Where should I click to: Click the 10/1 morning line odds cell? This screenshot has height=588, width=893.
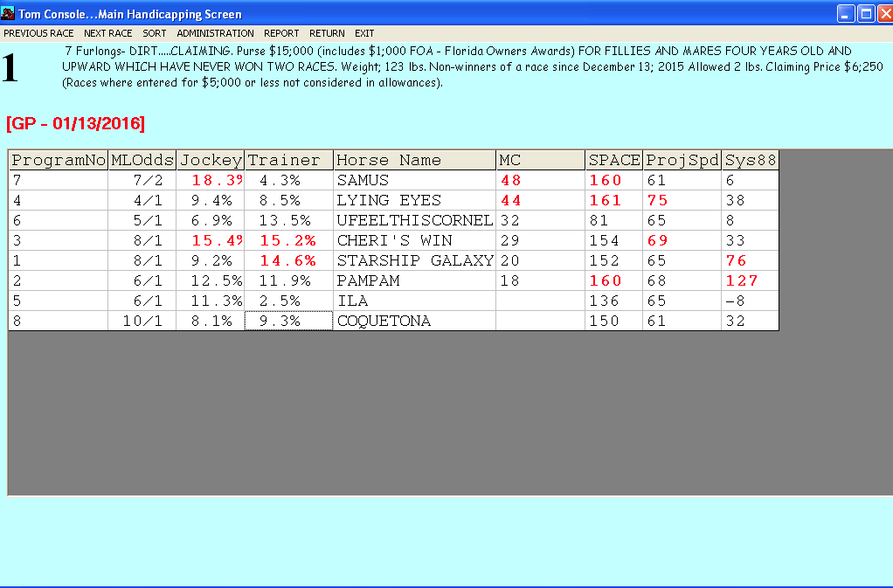point(142,321)
